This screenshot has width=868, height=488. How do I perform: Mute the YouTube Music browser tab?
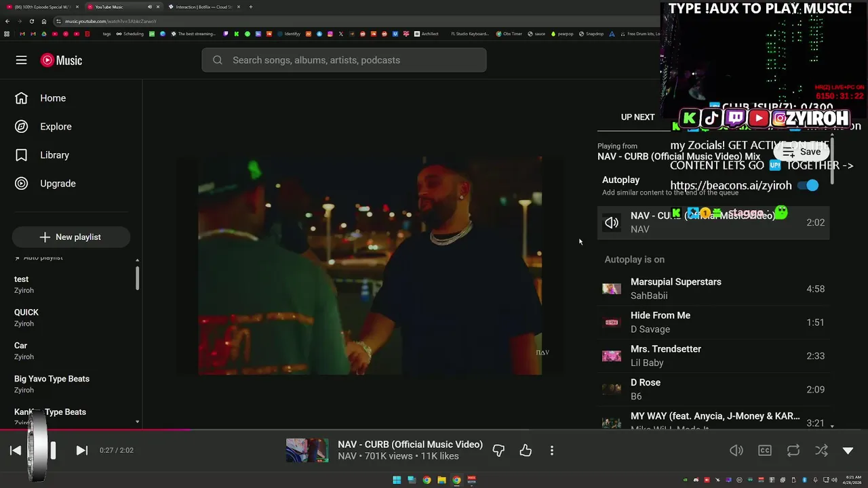click(150, 7)
